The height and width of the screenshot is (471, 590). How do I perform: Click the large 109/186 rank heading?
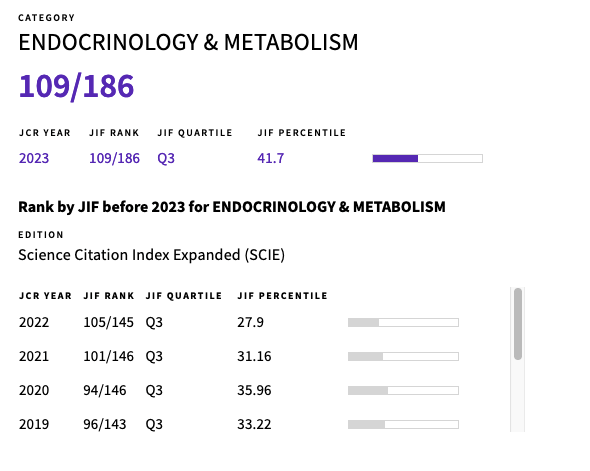click(x=76, y=87)
